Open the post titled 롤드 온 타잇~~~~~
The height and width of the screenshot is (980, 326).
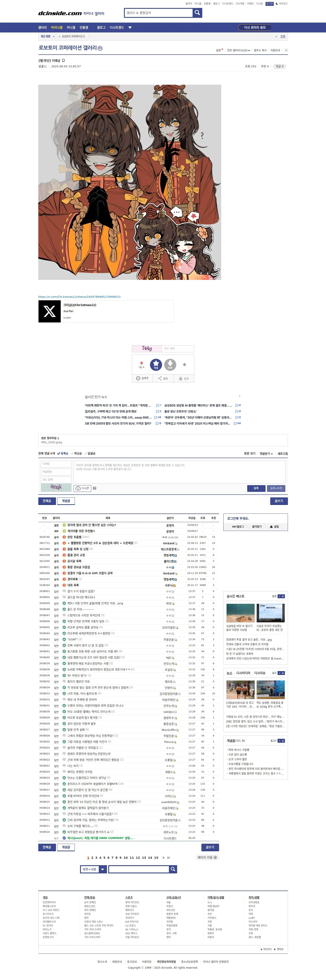(80, 609)
